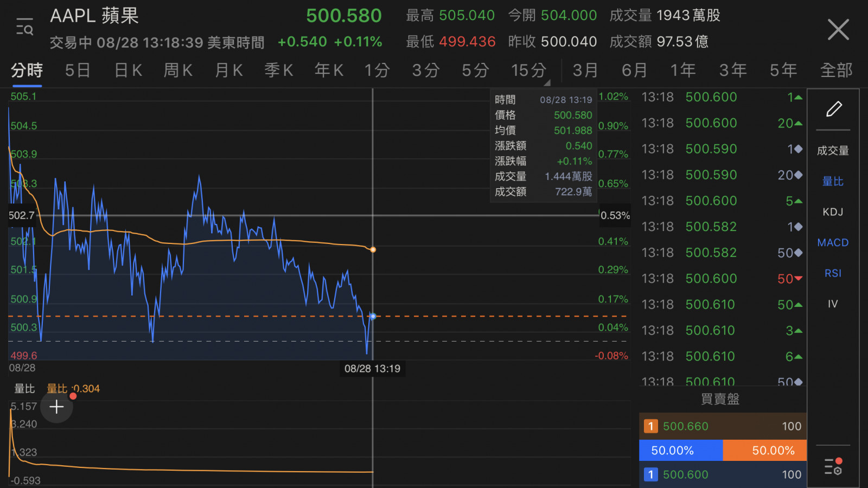Click the blue price crosshair point
Screen dimensions: 868x488
pyautogui.click(x=373, y=316)
